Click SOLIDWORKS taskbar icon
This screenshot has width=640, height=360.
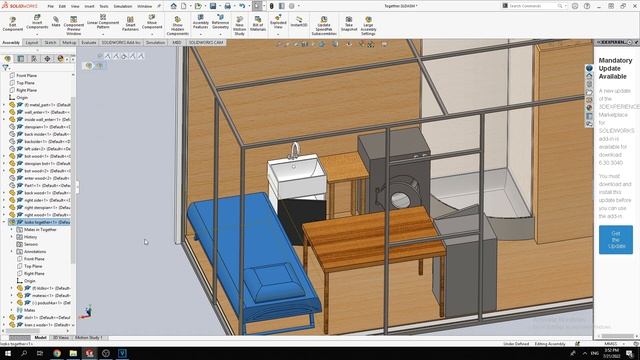pos(89,353)
